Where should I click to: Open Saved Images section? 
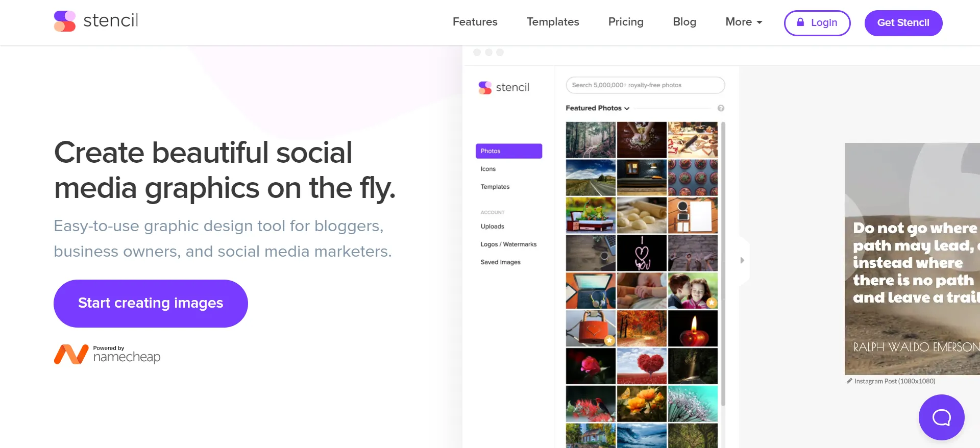pyautogui.click(x=500, y=262)
